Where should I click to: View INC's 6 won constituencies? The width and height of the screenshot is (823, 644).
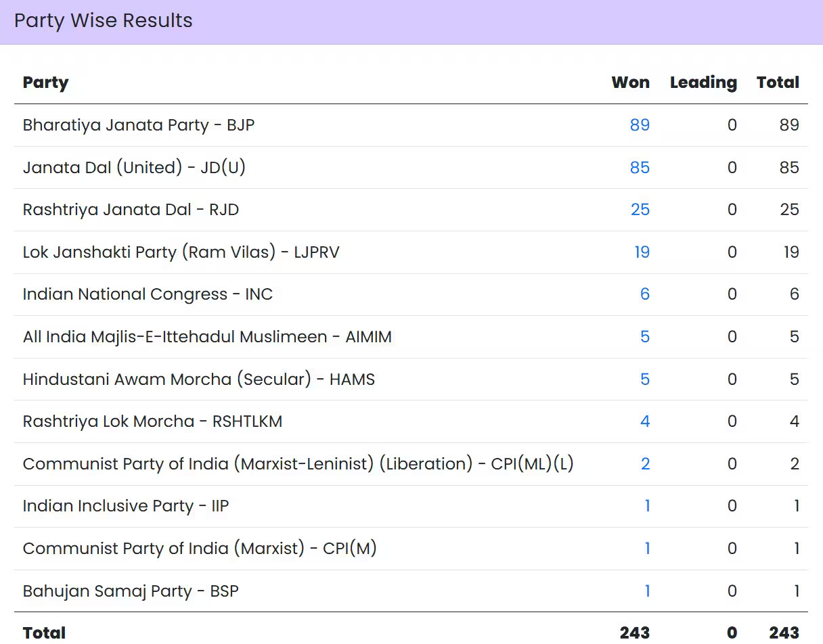pyautogui.click(x=644, y=294)
